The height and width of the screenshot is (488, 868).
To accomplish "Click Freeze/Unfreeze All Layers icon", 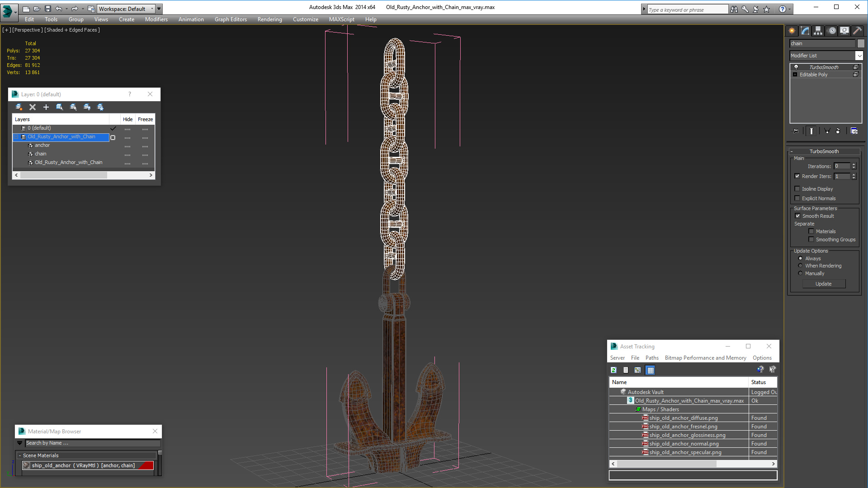I will click(100, 107).
